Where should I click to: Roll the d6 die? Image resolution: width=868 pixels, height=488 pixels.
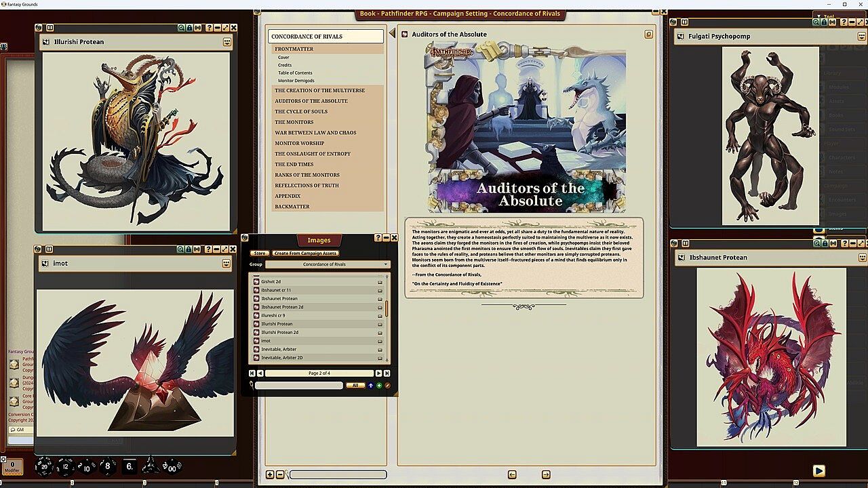[x=130, y=466]
